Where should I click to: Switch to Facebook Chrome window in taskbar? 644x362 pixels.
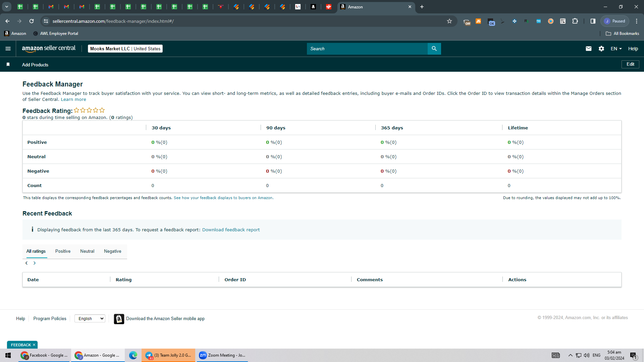(44, 355)
